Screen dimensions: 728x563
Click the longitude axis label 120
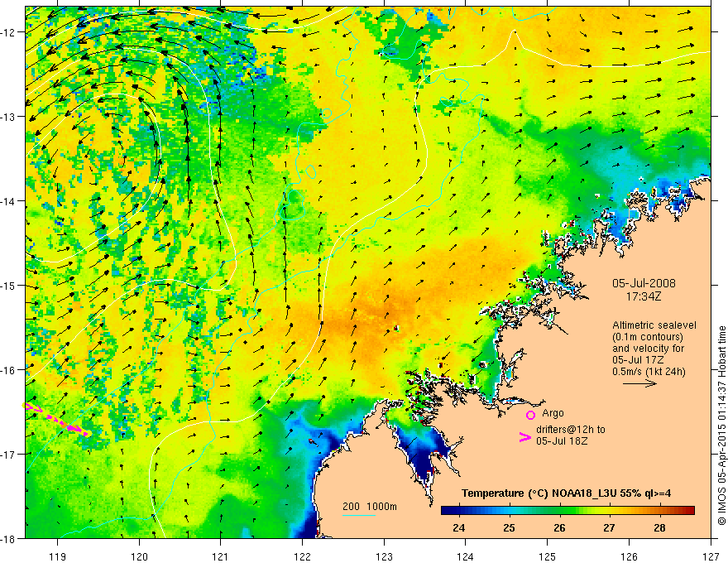(x=139, y=556)
